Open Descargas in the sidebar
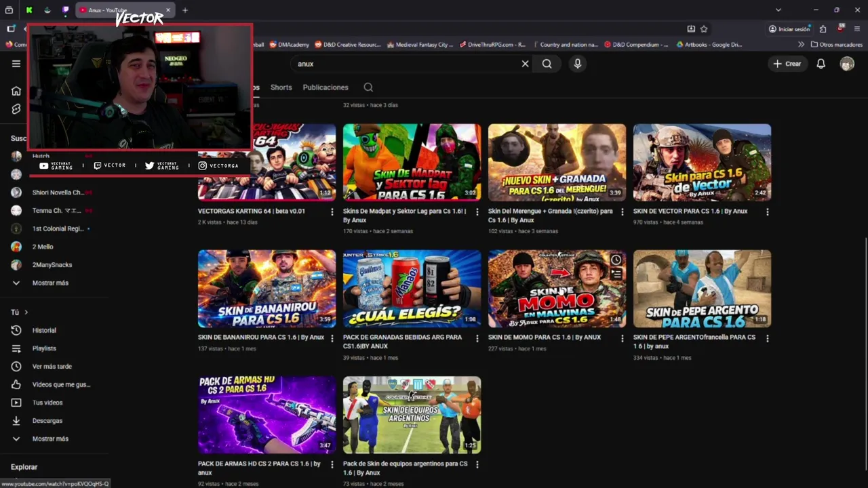The width and height of the screenshot is (868, 488). click(47, 421)
